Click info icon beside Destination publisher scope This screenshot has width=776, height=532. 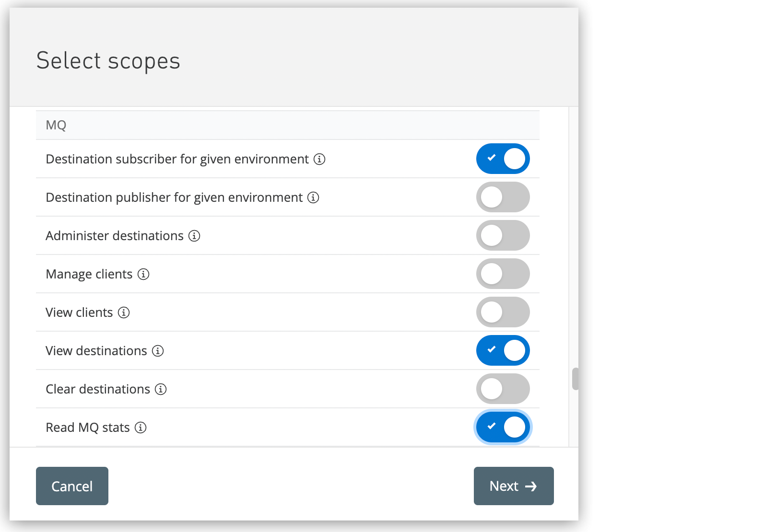tap(313, 197)
